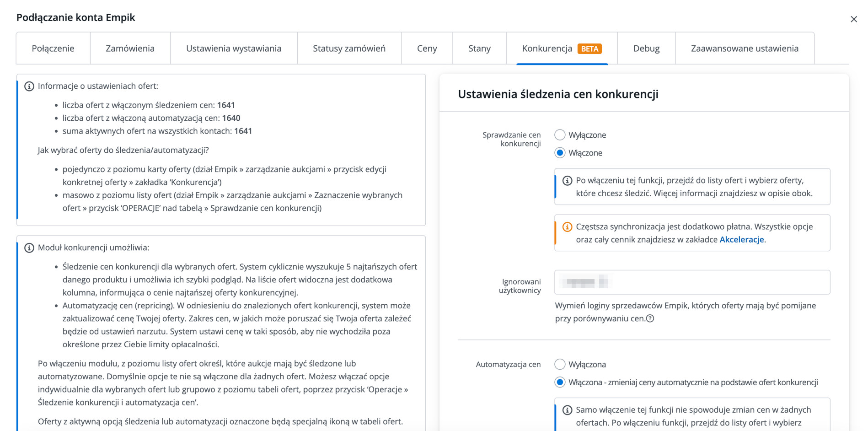
Task: Open the Stany tab
Action: tap(479, 48)
